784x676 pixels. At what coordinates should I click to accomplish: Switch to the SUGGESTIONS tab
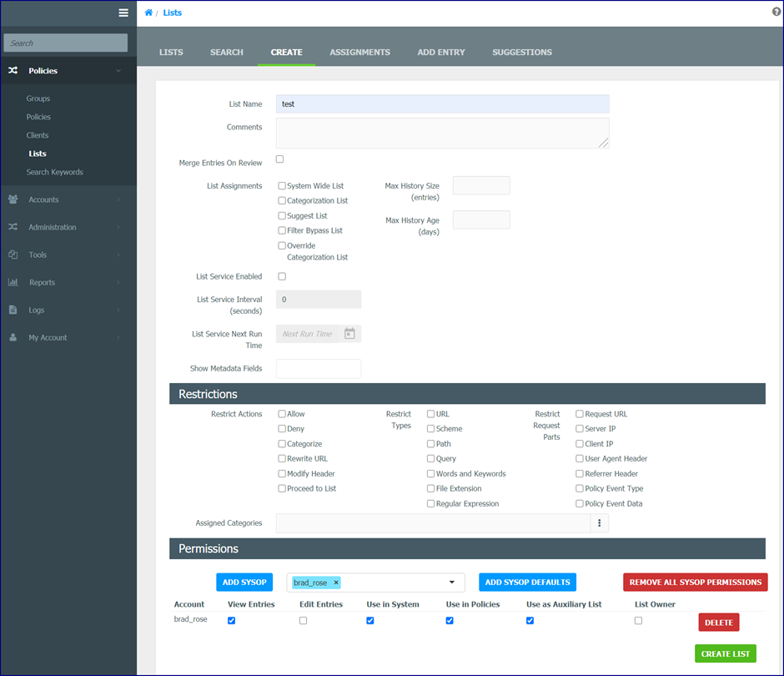coord(522,52)
